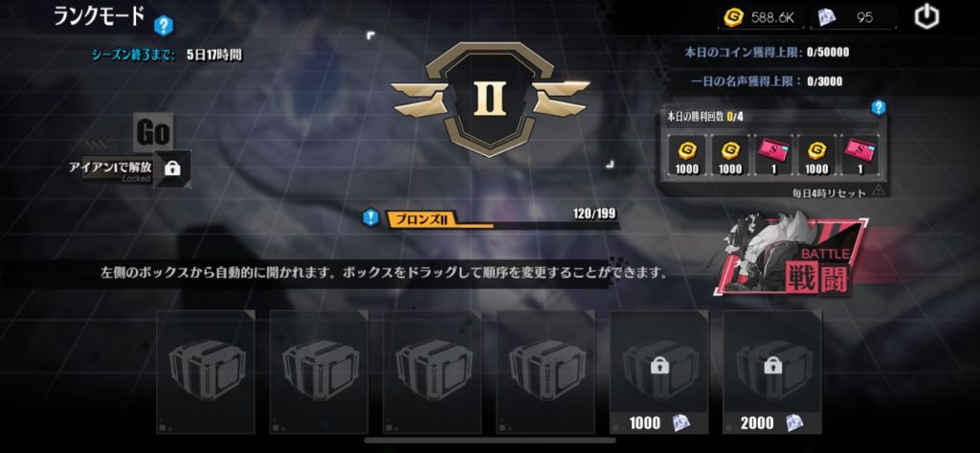Select the first empty reward box slot
Viewport: 980px width, 453px height.
(206, 372)
